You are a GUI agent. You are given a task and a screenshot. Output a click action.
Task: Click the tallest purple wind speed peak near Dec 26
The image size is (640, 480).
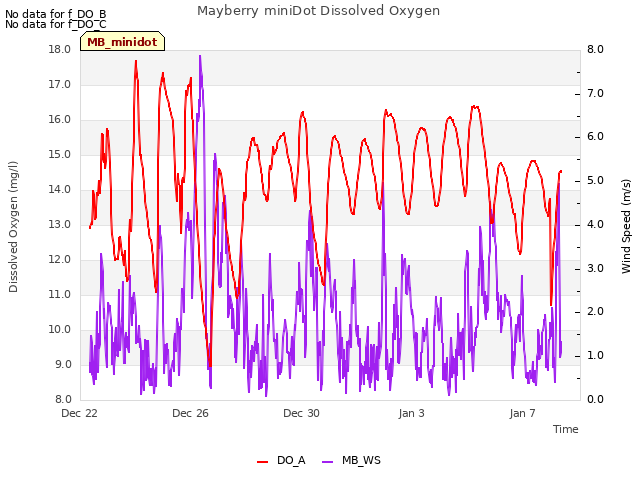(200, 56)
